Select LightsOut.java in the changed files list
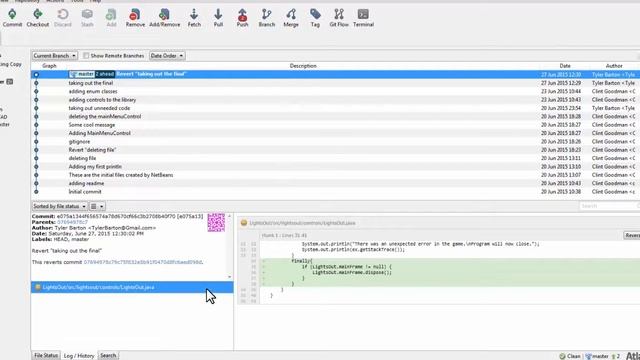 132,287
